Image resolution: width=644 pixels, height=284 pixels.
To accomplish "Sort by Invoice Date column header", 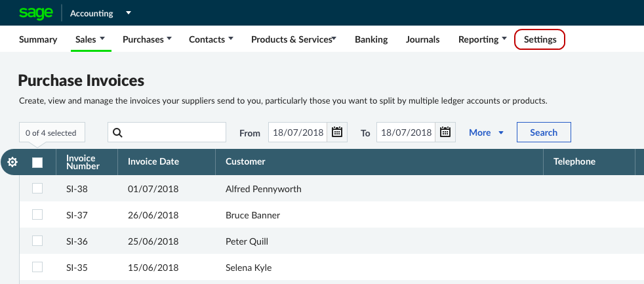I will click(x=153, y=162).
